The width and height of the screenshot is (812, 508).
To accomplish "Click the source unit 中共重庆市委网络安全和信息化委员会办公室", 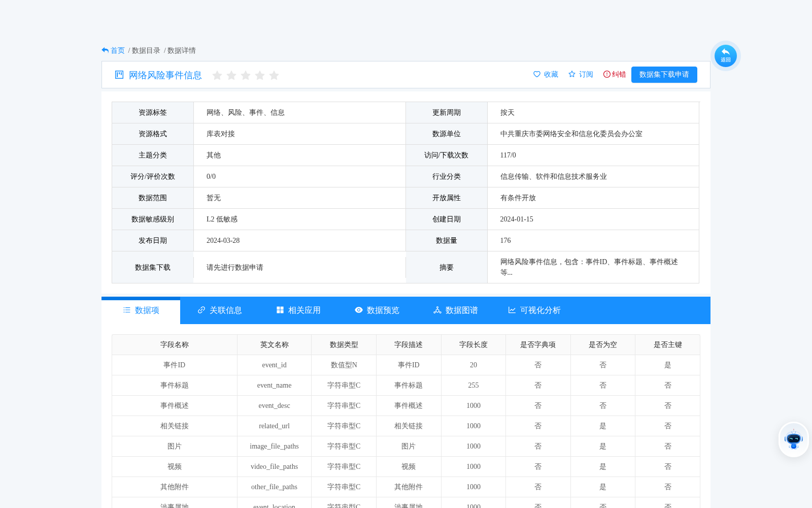I will pos(571,134).
